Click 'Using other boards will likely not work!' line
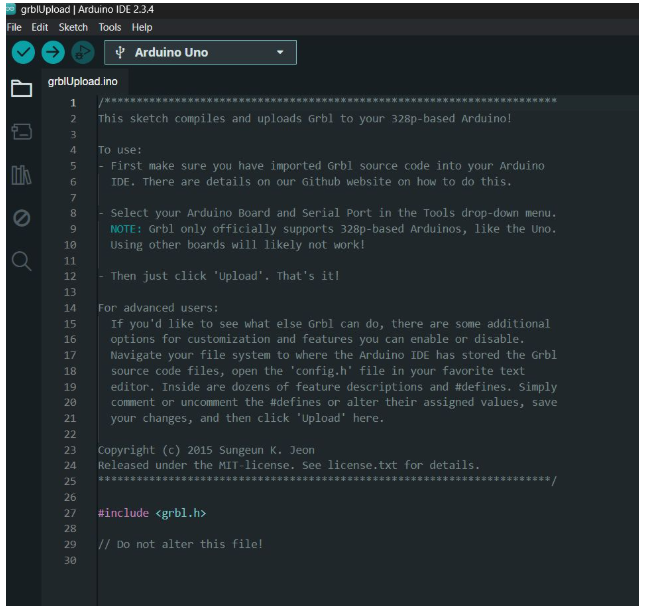This screenshot has height=612, width=647. coord(238,245)
